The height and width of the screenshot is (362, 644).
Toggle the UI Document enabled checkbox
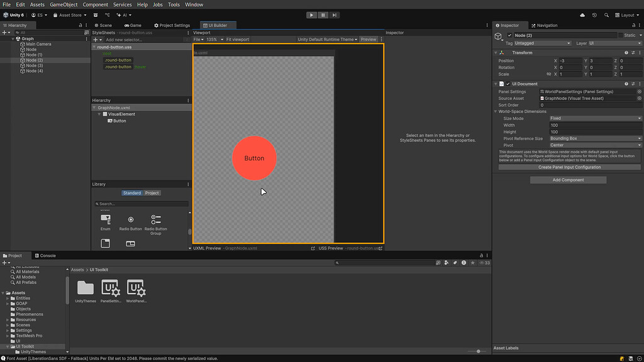(x=508, y=84)
